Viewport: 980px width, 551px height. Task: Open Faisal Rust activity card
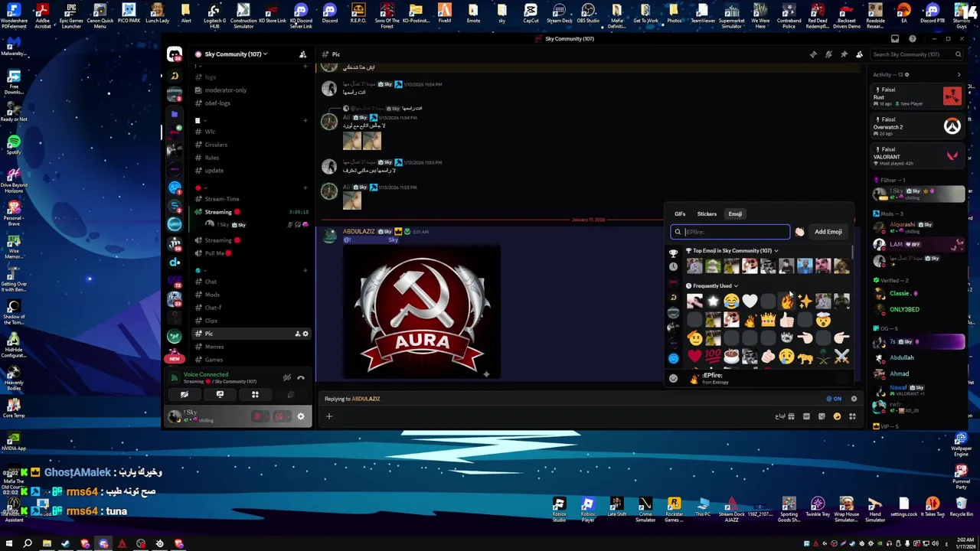coord(918,96)
